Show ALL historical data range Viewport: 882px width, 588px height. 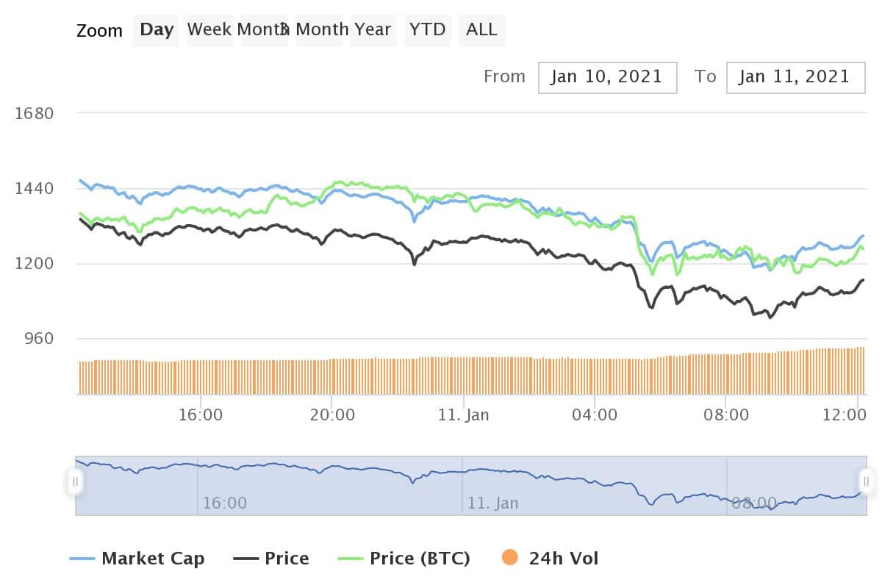tap(481, 30)
